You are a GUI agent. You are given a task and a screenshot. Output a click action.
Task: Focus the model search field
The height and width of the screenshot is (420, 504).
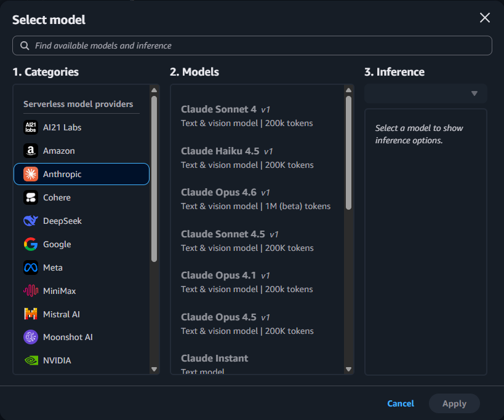coord(252,46)
